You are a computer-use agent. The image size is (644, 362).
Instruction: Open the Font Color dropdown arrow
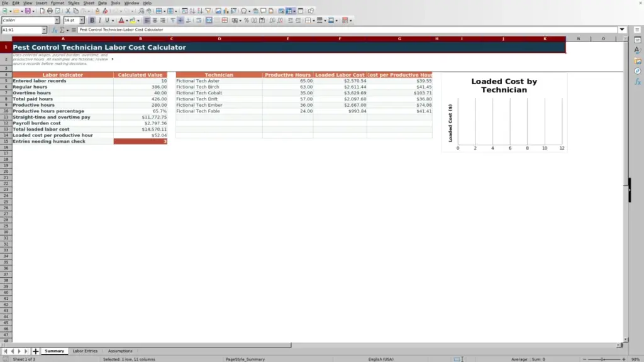click(127, 21)
